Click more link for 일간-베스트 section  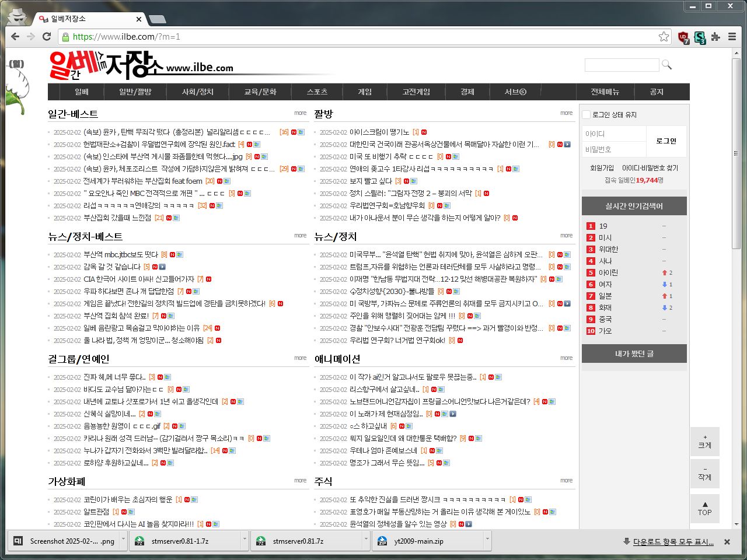click(x=300, y=113)
